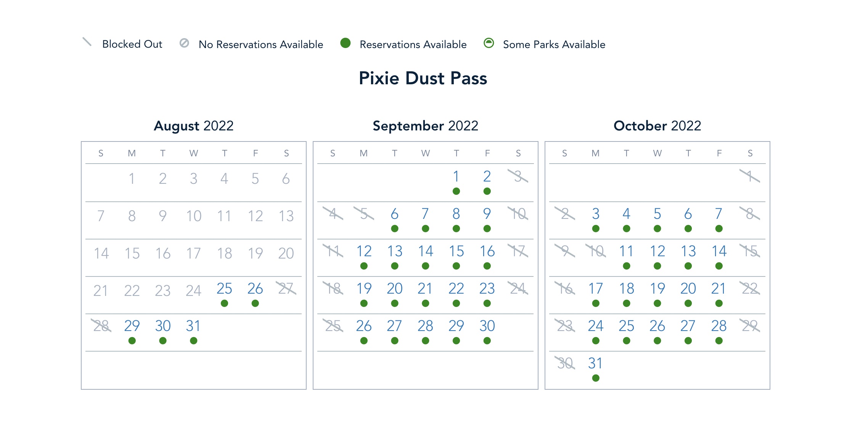Click the green Reservations Available legend dot
This screenshot has width=868, height=421.
click(346, 43)
